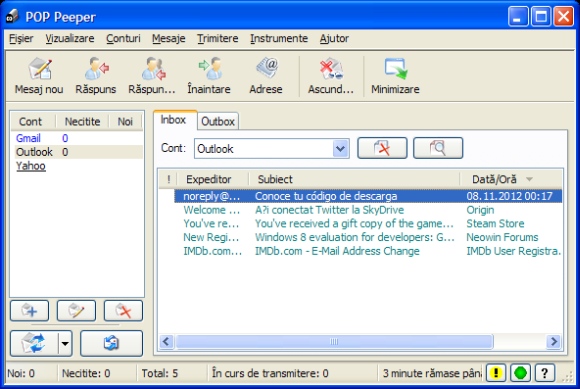Open the Conturi menu
580x389 pixels.
[123, 38]
